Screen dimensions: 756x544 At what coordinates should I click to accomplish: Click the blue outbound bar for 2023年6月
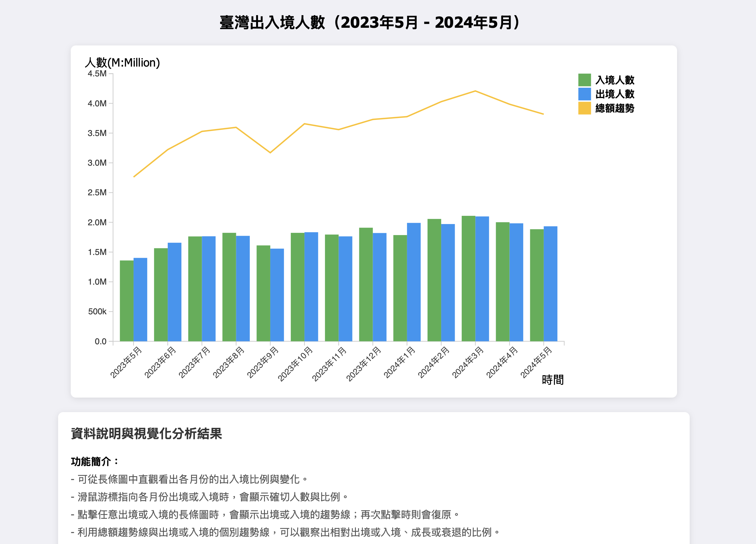click(x=174, y=292)
